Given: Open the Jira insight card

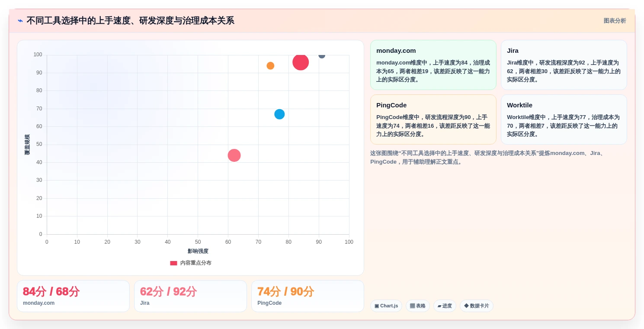Looking at the screenshot, I should [564, 65].
